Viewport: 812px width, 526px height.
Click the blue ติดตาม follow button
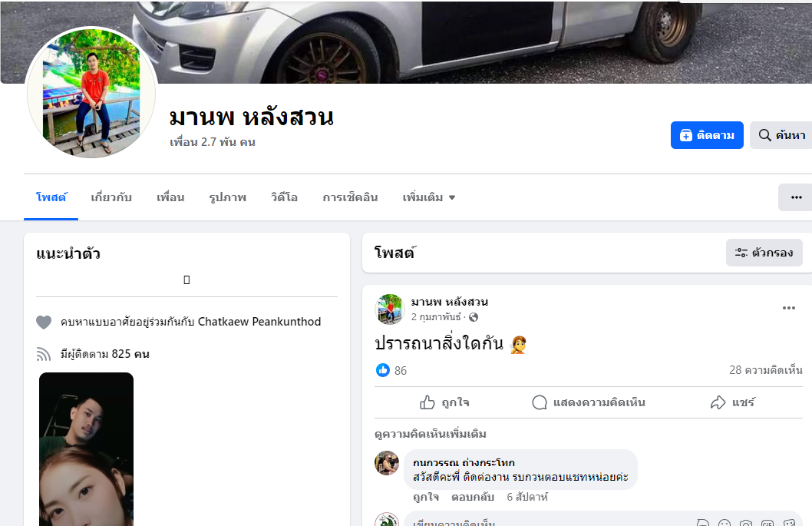tap(707, 135)
